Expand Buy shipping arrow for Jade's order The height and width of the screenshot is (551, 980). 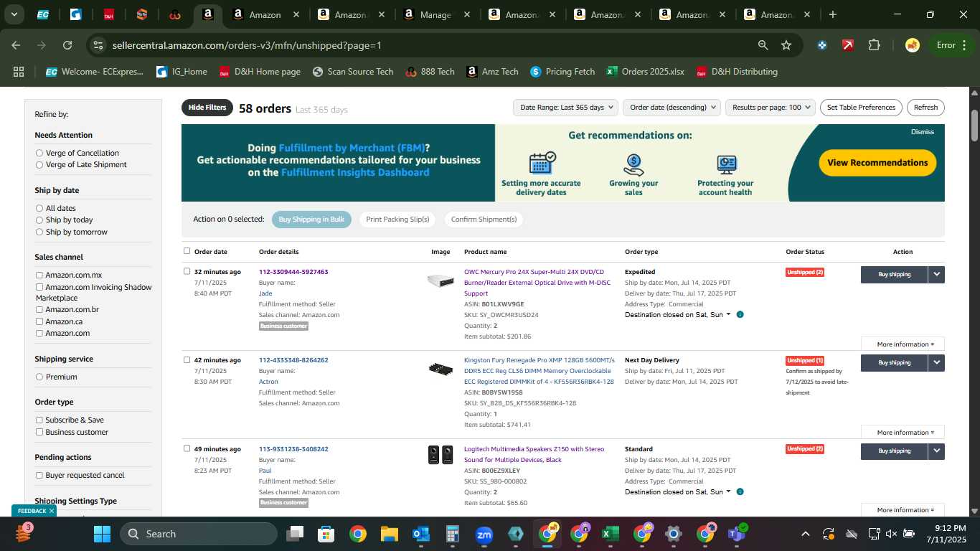936,274
